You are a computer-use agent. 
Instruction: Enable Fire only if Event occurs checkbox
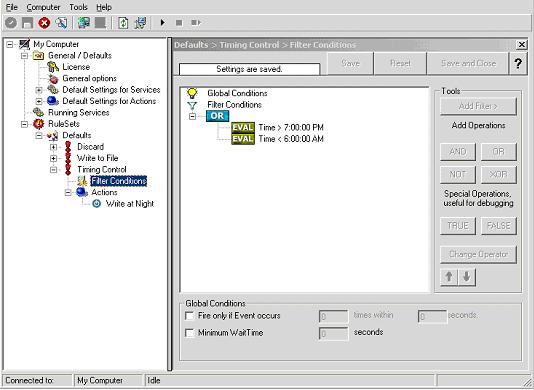click(189, 316)
